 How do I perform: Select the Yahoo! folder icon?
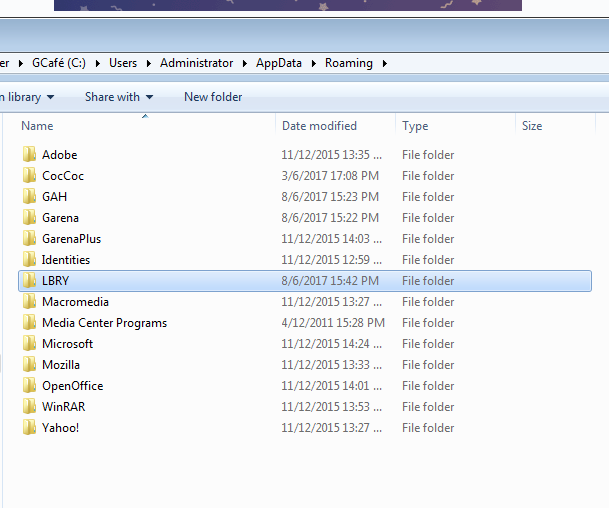click(29, 427)
